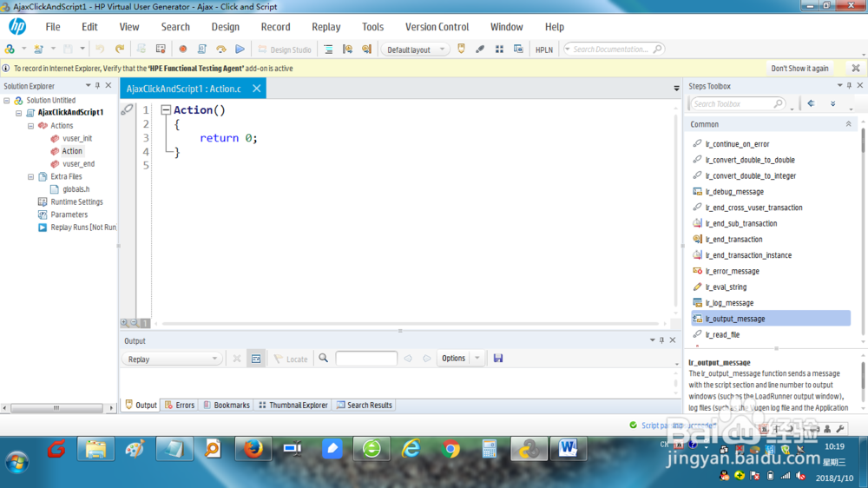The width and height of the screenshot is (868, 488).
Task: Collapse the Extra Files folder node
Action: 31,176
